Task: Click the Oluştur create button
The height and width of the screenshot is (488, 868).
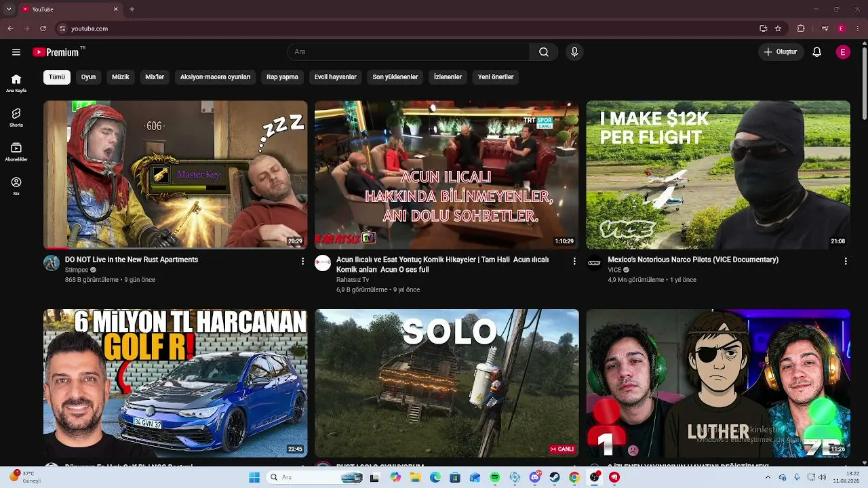Action: [781, 52]
